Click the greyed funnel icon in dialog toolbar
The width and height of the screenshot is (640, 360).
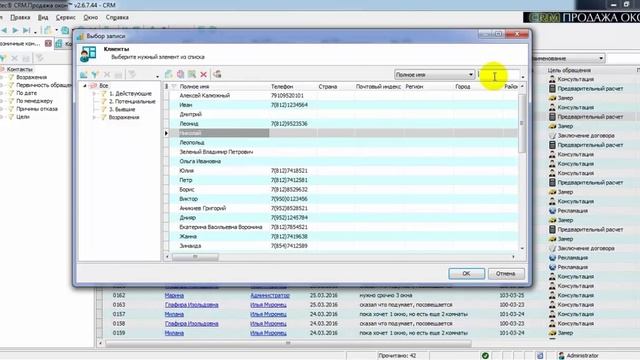click(131, 74)
